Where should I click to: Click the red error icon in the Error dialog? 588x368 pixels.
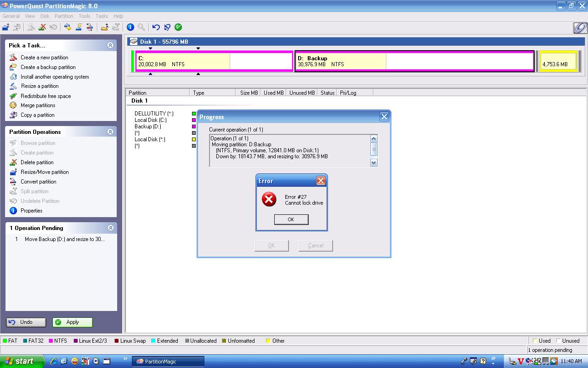269,199
